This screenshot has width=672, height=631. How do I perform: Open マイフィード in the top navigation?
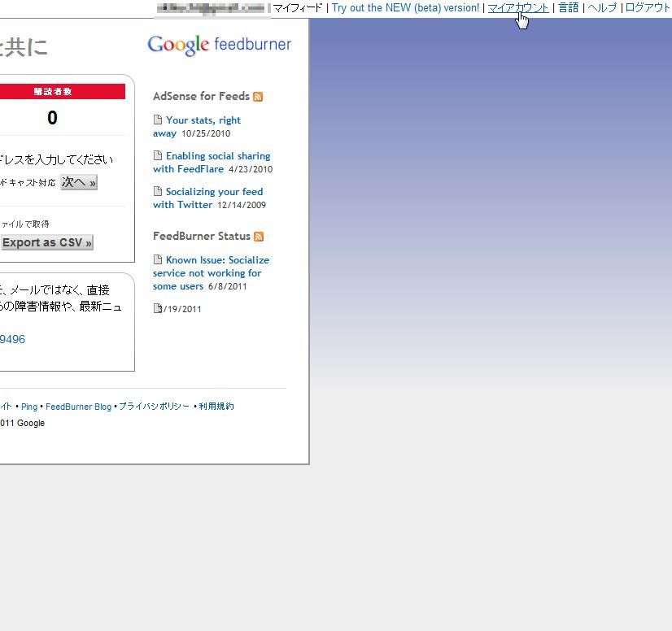click(298, 7)
